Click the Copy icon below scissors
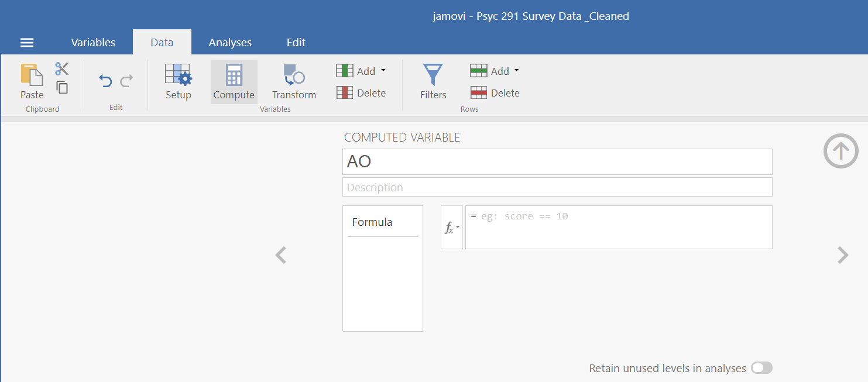 click(62, 87)
